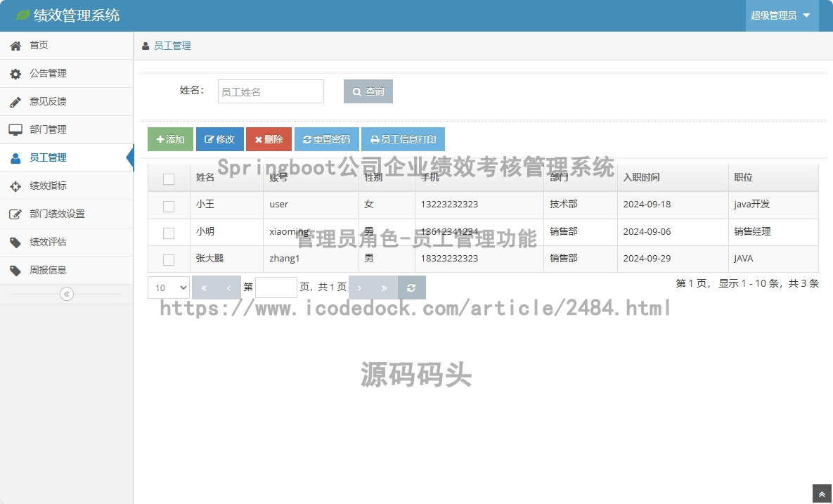The image size is (833, 504).
Task: Click the tag icon beside 绩效评估
Action: [15, 243]
